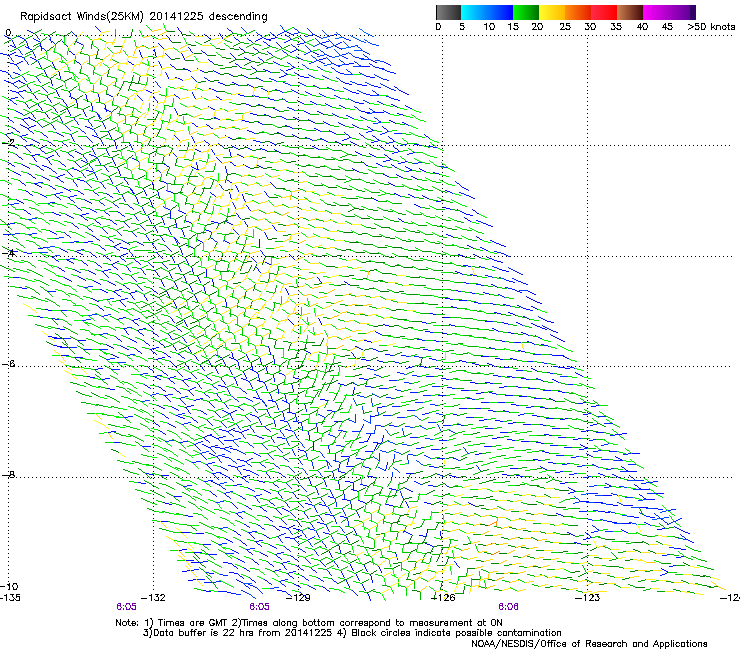Click the "Data buffer is 22 hrs" note
The image size is (740, 650).
click(238, 633)
